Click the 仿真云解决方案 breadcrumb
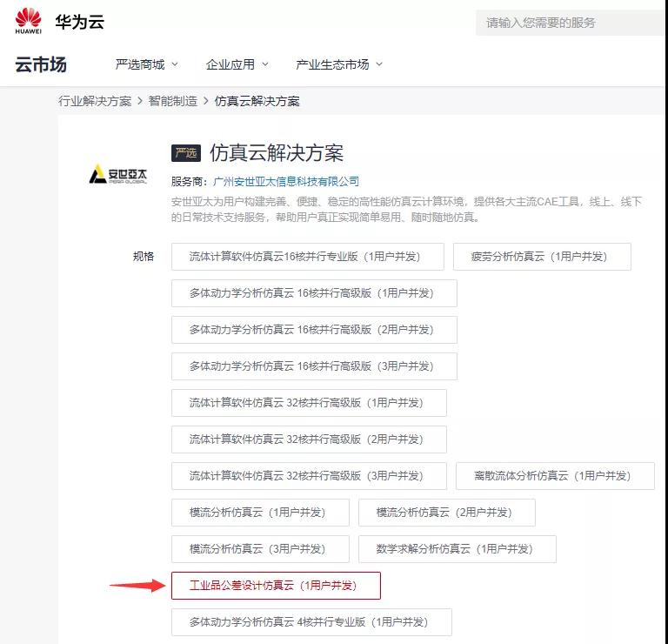 click(257, 101)
